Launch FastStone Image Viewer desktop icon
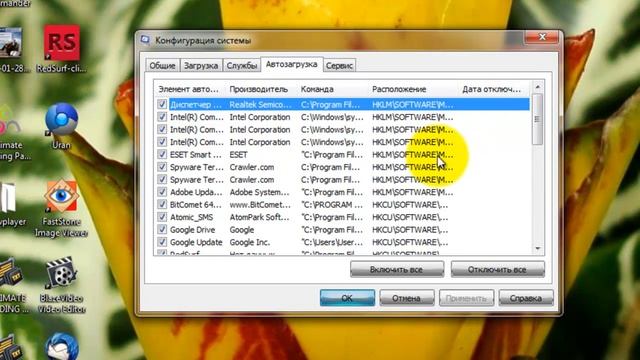This screenshot has height=360, width=640. (61, 208)
